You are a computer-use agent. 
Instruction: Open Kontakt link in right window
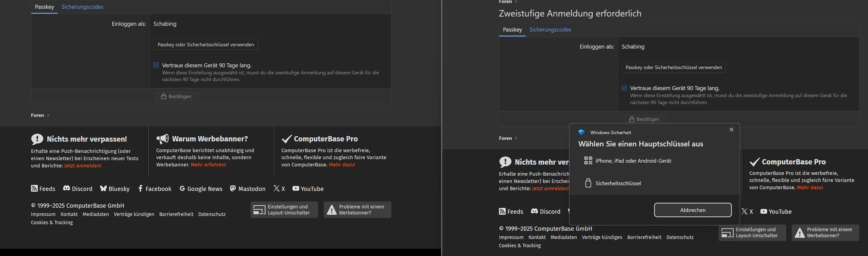coord(537,237)
